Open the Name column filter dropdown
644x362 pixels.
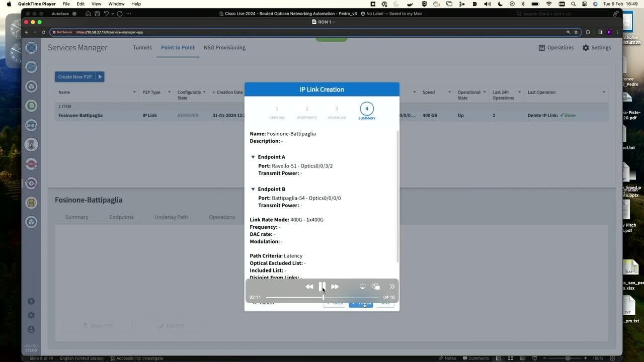134,92
